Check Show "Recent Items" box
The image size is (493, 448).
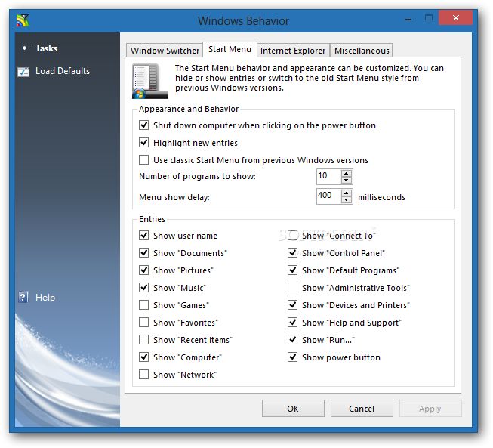pyautogui.click(x=144, y=339)
